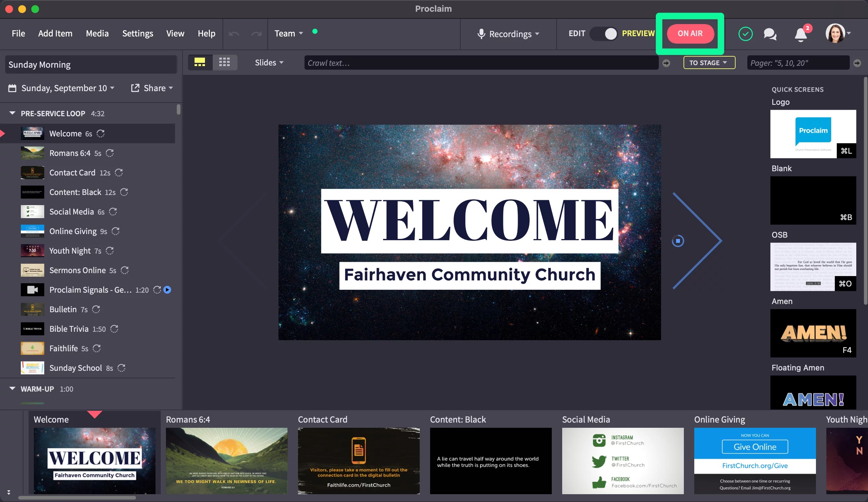Screen dimensions: 868x502
Task: Open the Media menu
Action: tap(97, 33)
